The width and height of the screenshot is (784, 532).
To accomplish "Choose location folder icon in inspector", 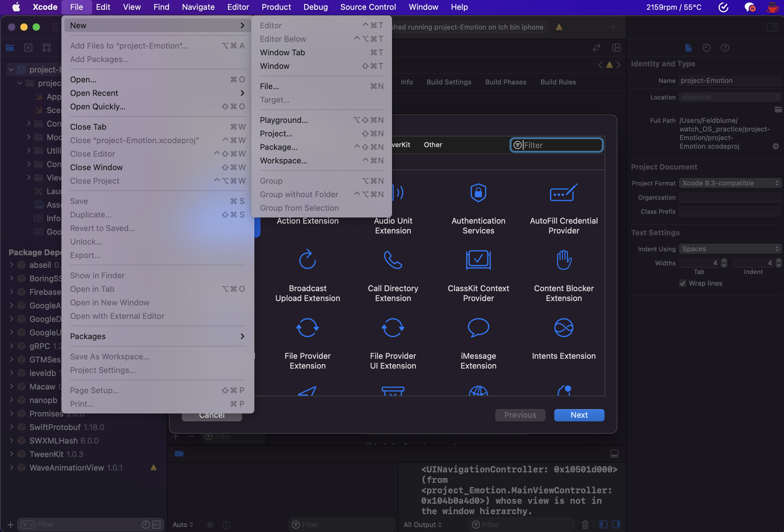I will [778, 109].
